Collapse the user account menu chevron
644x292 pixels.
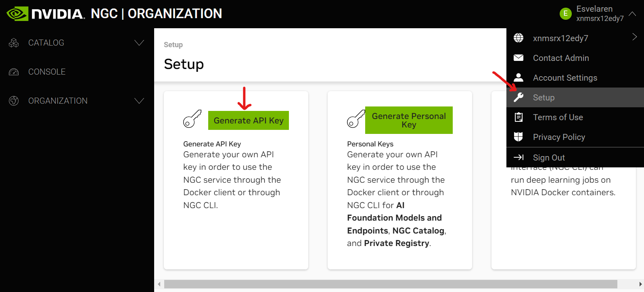(x=632, y=14)
